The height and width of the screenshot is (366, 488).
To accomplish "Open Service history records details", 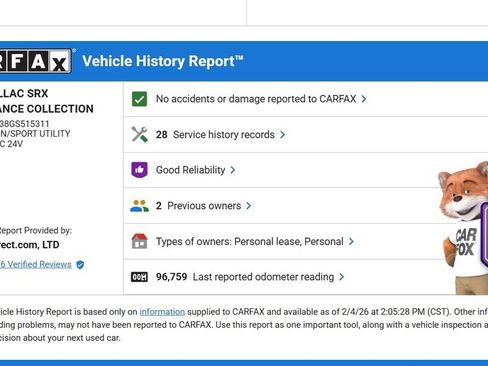I will [x=224, y=135].
